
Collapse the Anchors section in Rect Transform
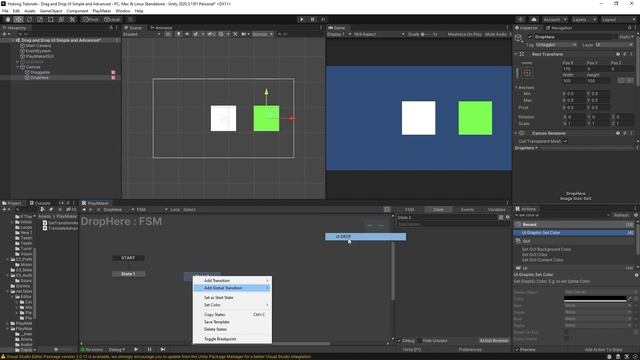516,87
